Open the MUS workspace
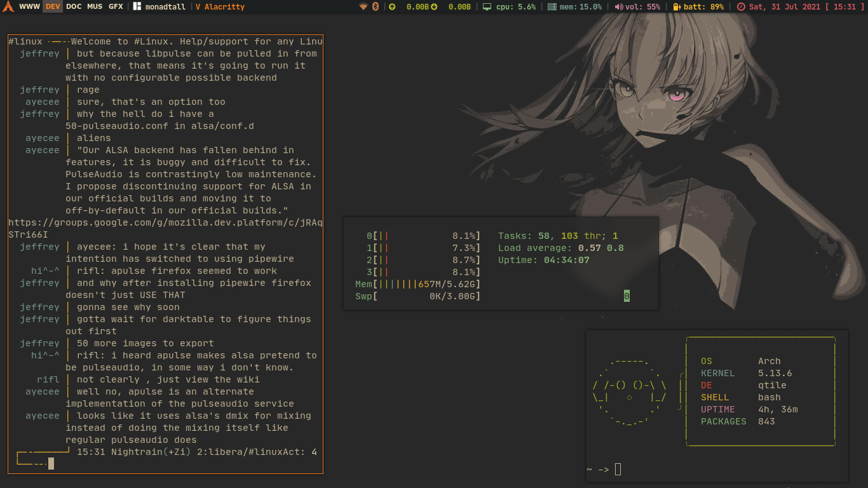 tap(94, 6)
